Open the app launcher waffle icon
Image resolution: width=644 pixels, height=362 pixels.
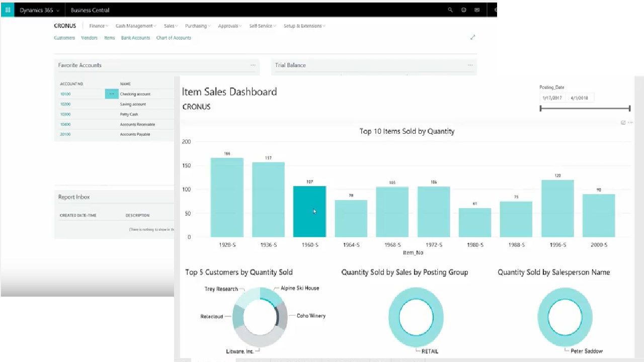[x=8, y=10]
